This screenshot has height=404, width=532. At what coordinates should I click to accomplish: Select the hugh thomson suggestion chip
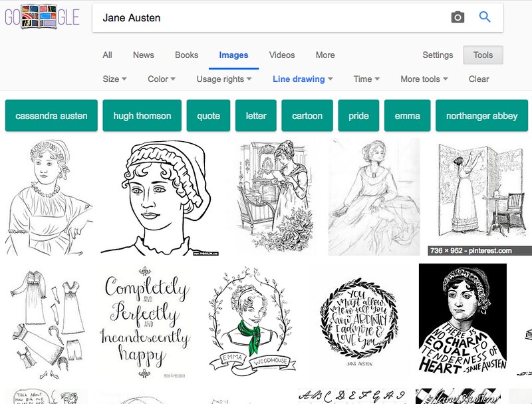coord(142,115)
